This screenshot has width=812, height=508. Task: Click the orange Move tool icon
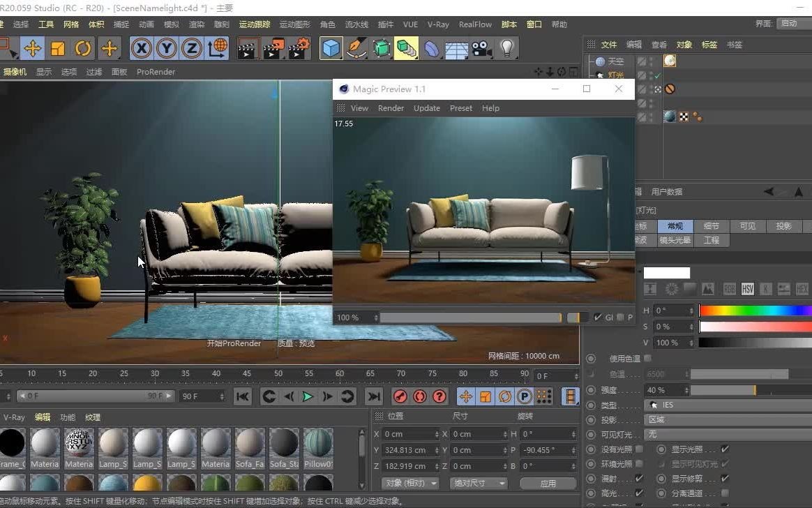tap(32, 48)
